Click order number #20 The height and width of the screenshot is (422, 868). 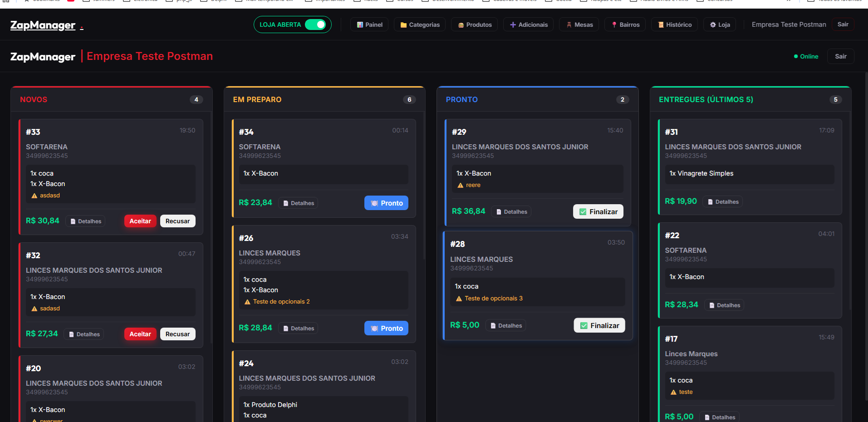(34, 368)
